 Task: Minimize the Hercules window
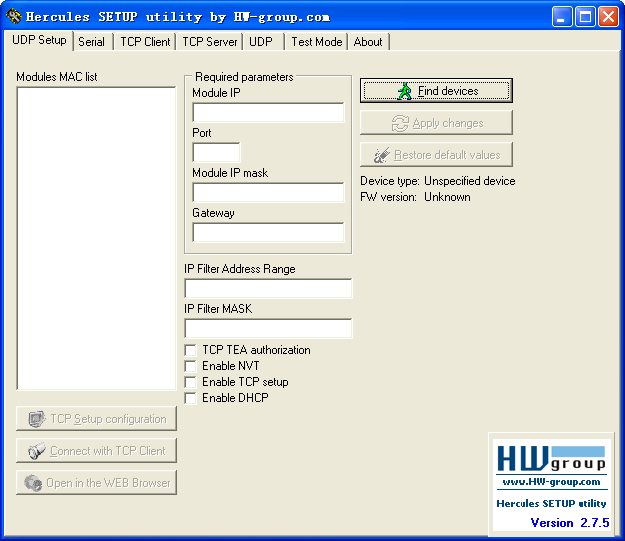(562, 17)
